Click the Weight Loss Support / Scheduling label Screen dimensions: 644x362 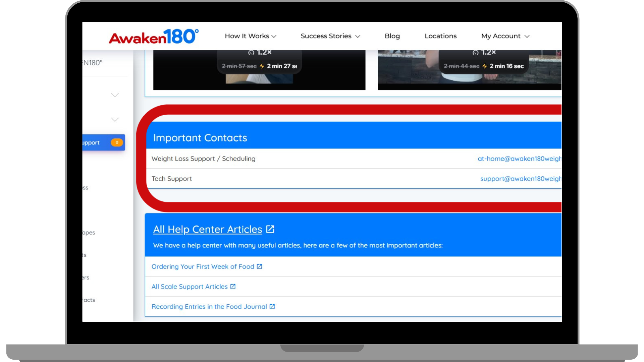[x=203, y=159]
